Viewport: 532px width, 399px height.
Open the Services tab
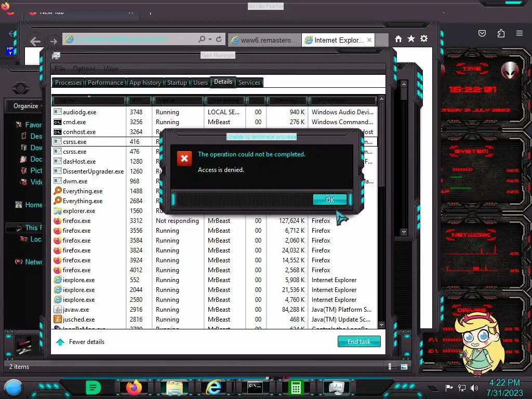pos(249,83)
